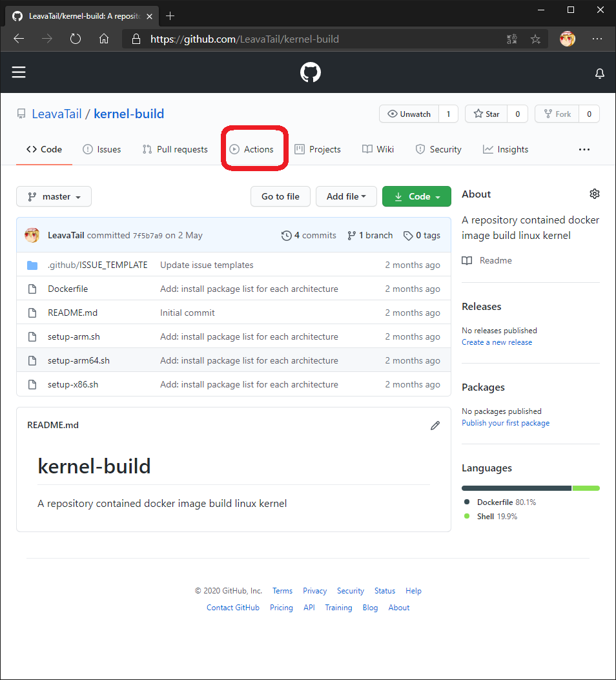Click Shell 19.9% language entry
This screenshot has width=616, height=680.
click(491, 517)
